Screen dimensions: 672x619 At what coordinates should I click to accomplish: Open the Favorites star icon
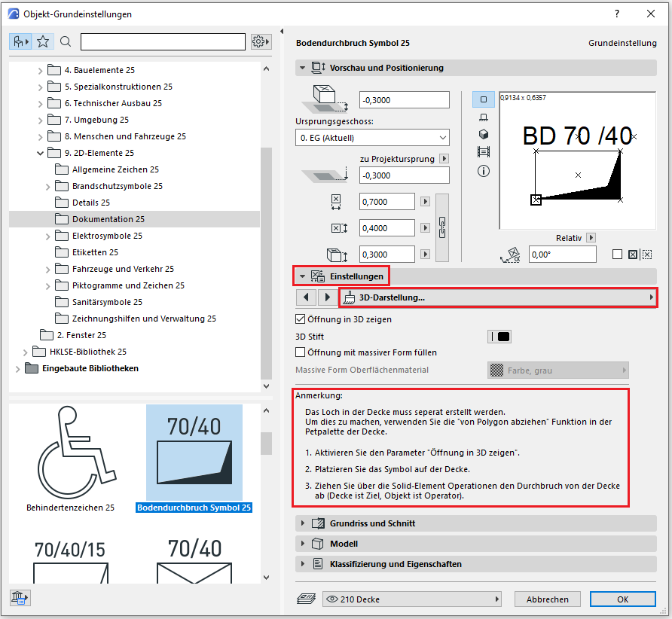coord(44,41)
